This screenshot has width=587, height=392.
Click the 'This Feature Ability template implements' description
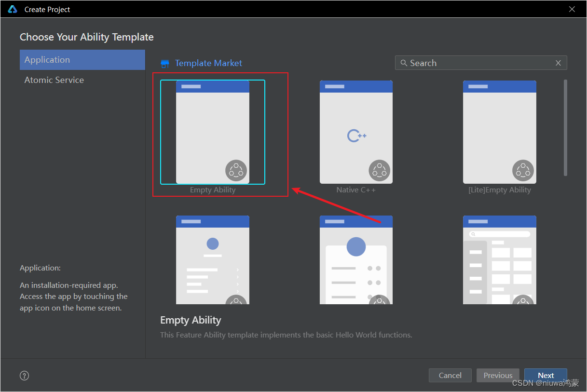[286, 335]
